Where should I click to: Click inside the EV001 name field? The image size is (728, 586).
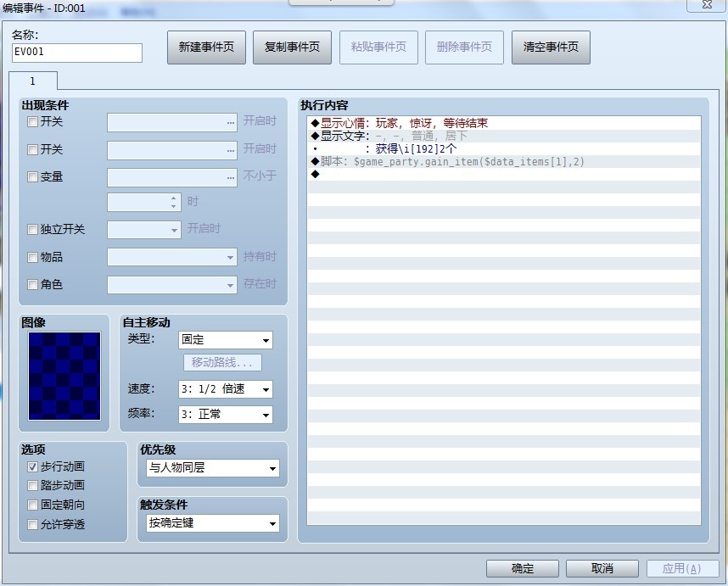pyautogui.click(x=76, y=53)
